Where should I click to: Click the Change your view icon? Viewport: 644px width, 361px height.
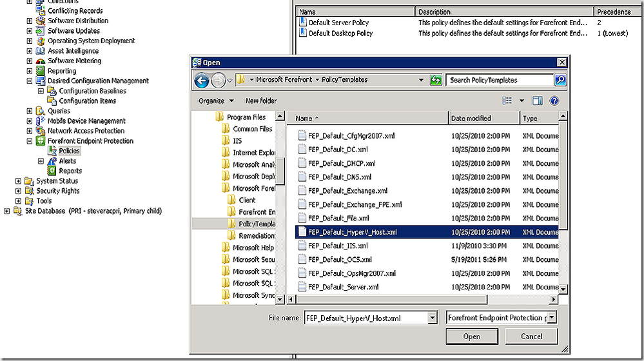[x=507, y=101]
